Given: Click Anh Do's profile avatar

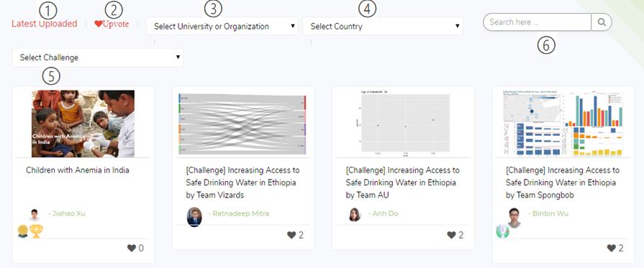Looking at the screenshot, I should [x=355, y=215].
